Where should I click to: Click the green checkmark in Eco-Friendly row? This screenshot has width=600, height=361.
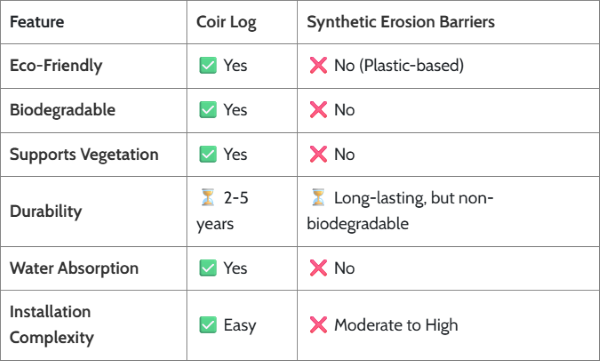coord(208,65)
